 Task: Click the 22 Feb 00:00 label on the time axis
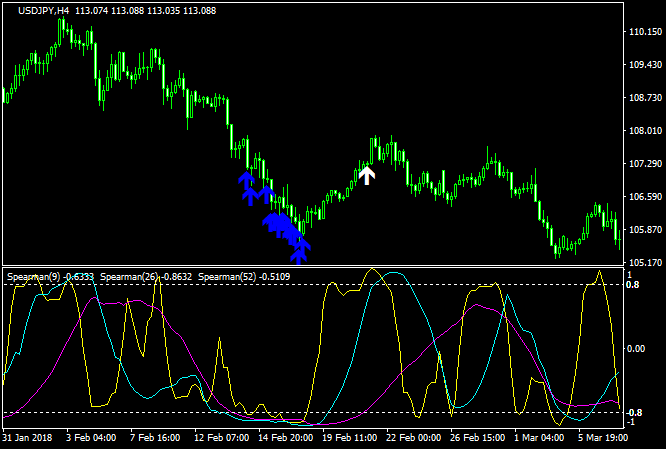click(414, 438)
